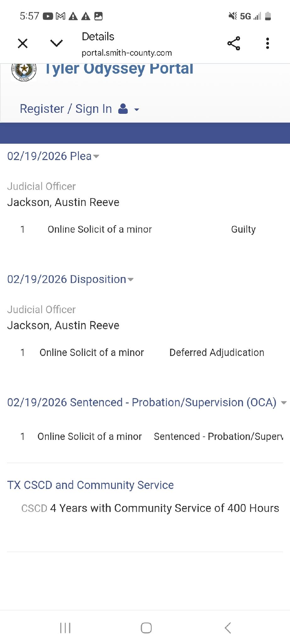
Task: Tap the Android recent apps button
Action: pos(65,628)
